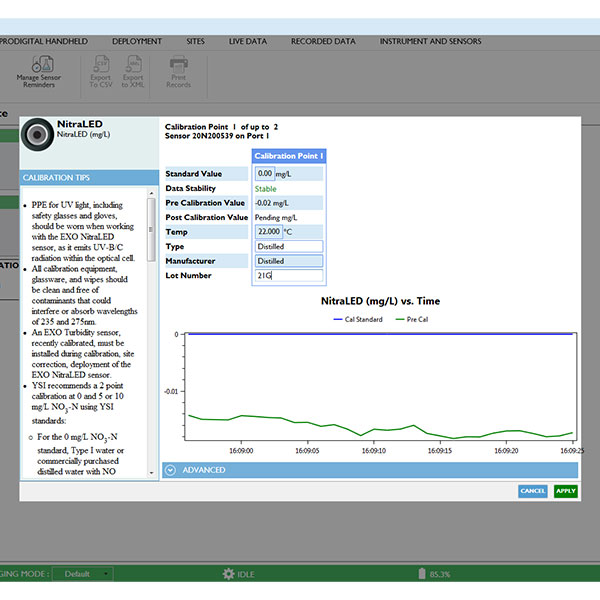The height and width of the screenshot is (600, 600).
Task: Click the calibration tips scroll down arrow
Action: 152,473
